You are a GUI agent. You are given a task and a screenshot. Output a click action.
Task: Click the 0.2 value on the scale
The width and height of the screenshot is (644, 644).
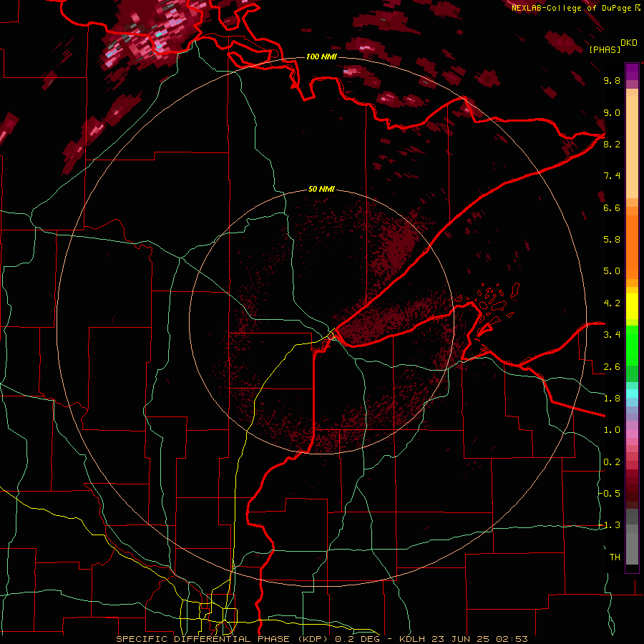(612, 462)
